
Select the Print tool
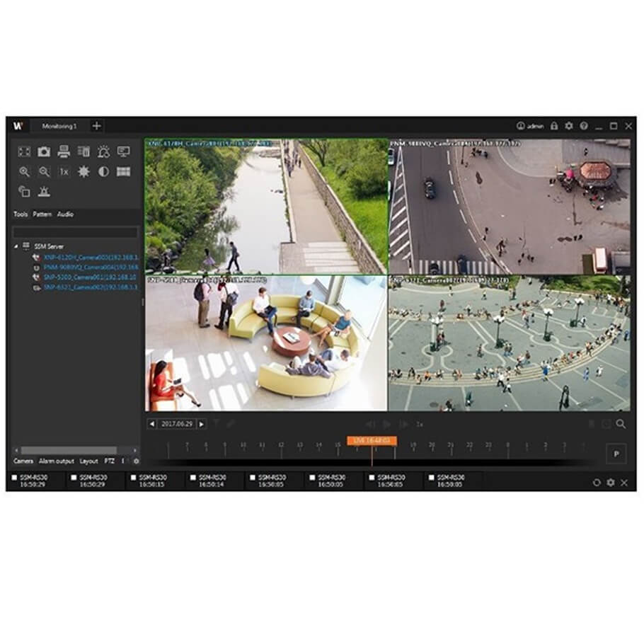[x=64, y=152]
